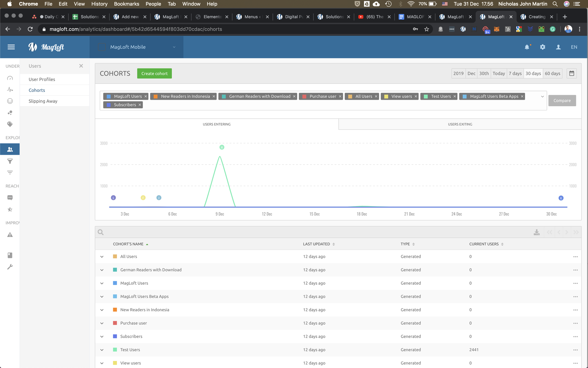Click the green peak marker on chart
This screenshot has height=368, width=588.
click(x=222, y=147)
